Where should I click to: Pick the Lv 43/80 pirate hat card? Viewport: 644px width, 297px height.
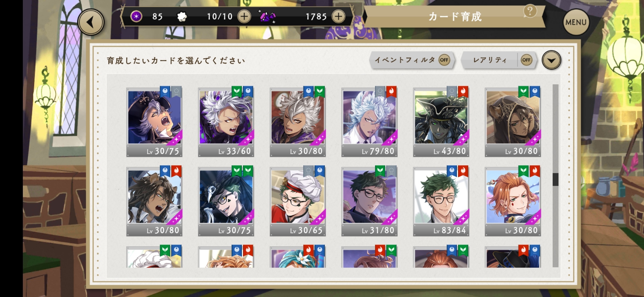[x=441, y=122]
